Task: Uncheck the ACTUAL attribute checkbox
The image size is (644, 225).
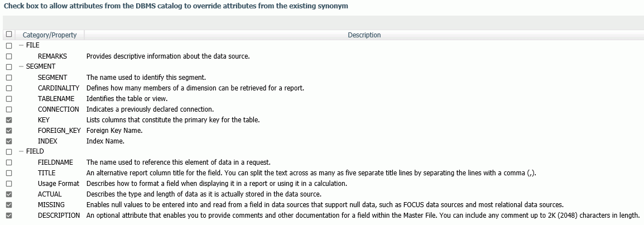Action: 8,194
